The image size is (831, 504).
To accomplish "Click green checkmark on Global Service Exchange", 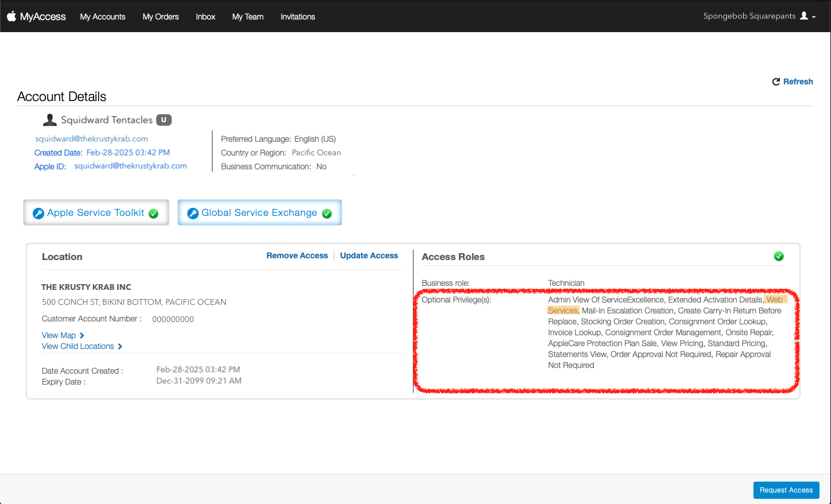I will click(x=327, y=214).
